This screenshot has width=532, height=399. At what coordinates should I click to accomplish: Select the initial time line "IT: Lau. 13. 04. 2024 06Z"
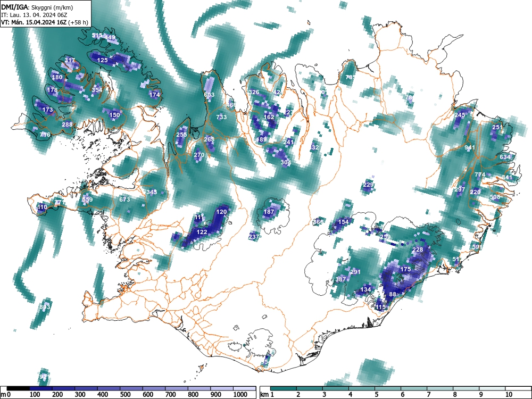tap(34, 15)
